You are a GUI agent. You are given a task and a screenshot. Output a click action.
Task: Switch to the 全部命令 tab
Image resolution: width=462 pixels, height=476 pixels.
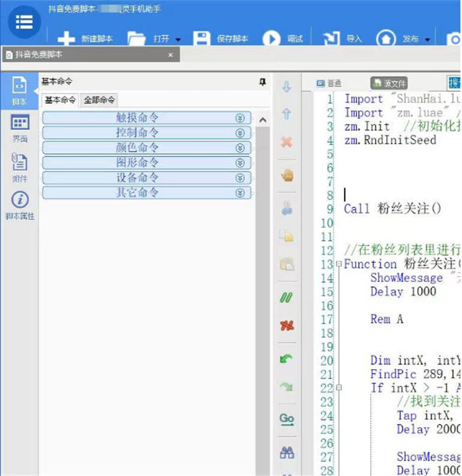(x=100, y=100)
